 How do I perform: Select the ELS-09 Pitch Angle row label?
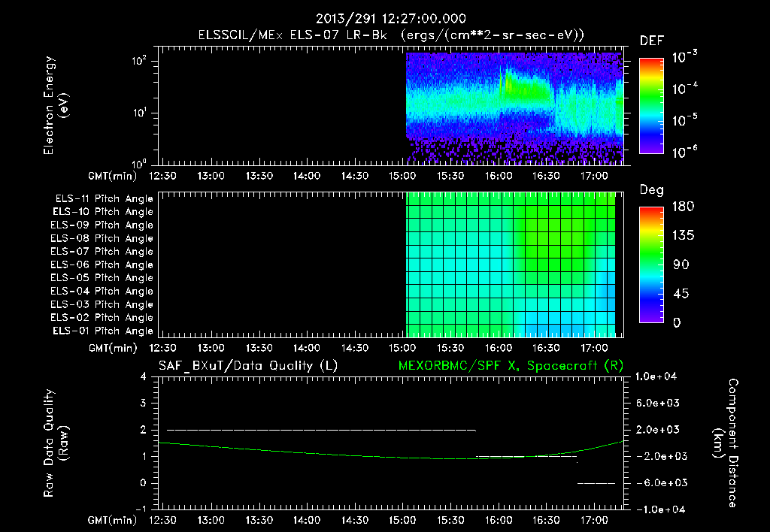click(x=102, y=225)
